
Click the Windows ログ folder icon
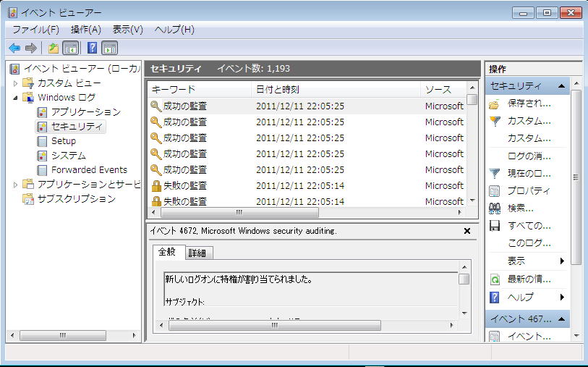[28, 98]
